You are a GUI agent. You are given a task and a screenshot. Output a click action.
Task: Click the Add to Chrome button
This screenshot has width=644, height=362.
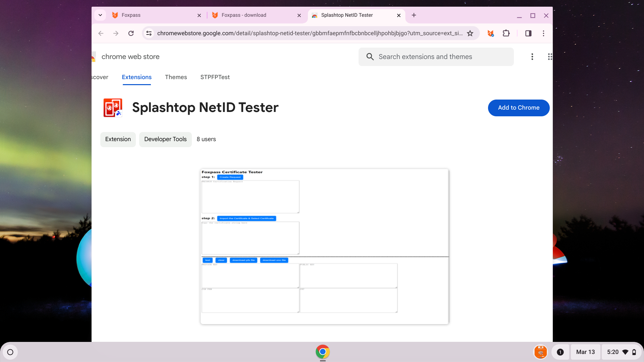(519, 108)
